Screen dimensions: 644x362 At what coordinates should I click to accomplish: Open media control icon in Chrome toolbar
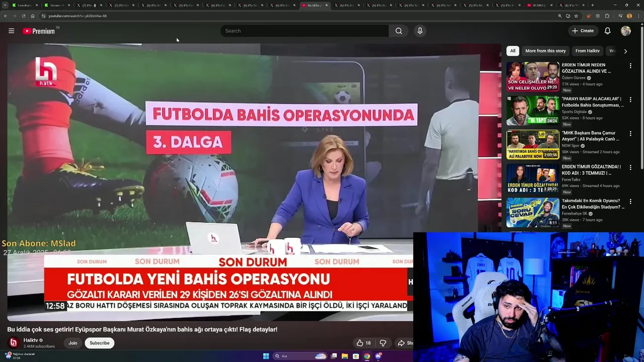point(620,16)
